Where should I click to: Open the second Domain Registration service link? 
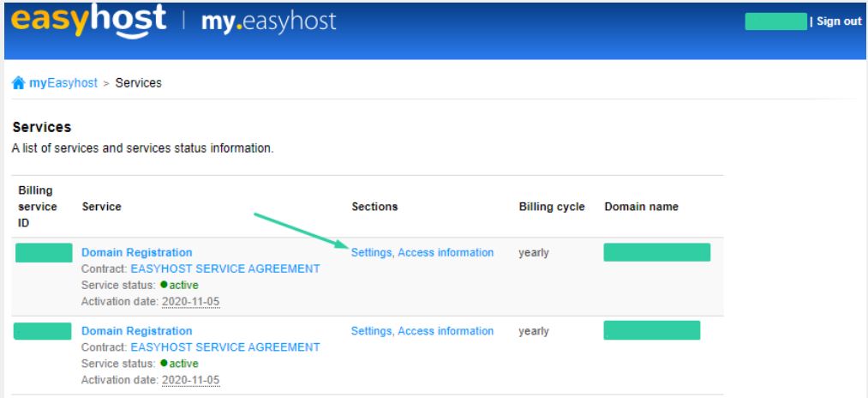point(137,331)
